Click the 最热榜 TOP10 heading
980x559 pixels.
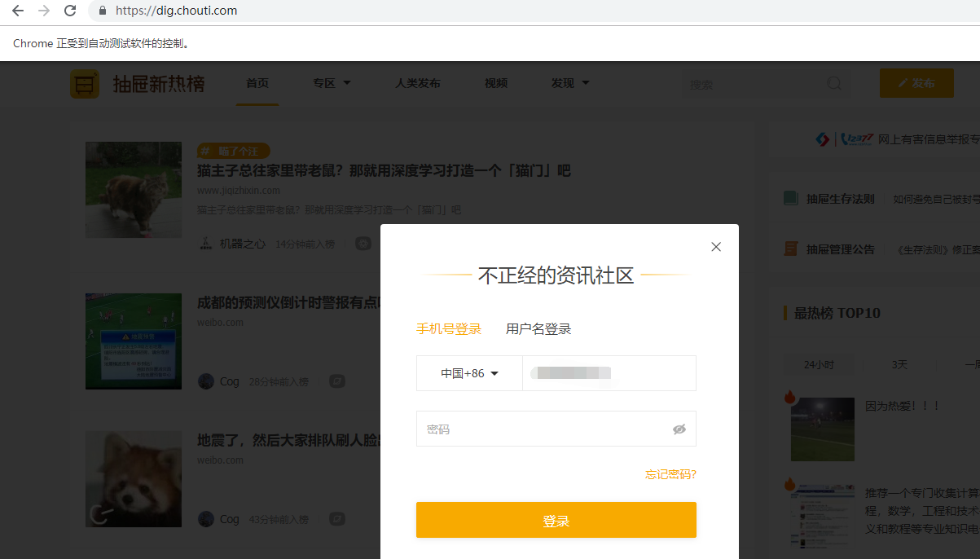click(837, 313)
